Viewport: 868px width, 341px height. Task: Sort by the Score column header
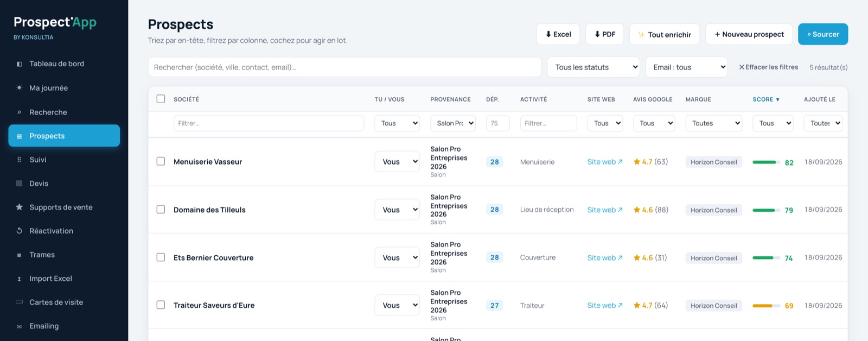[766, 99]
